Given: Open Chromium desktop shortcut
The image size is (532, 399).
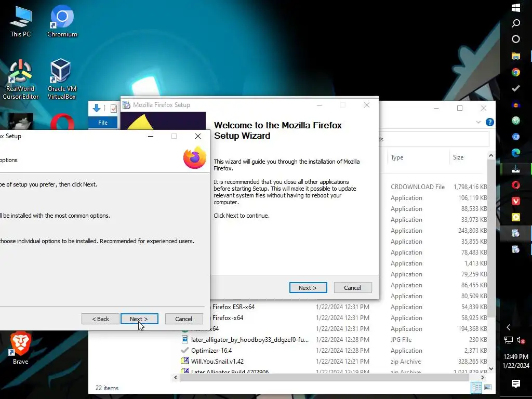Looking at the screenshot, I should [x=62, y=21].
